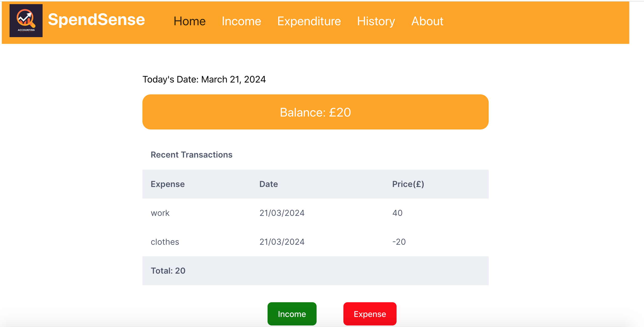Viewport: 644px width, 327px height.
Task: Click the Expense column header
Action: (168, 184)
